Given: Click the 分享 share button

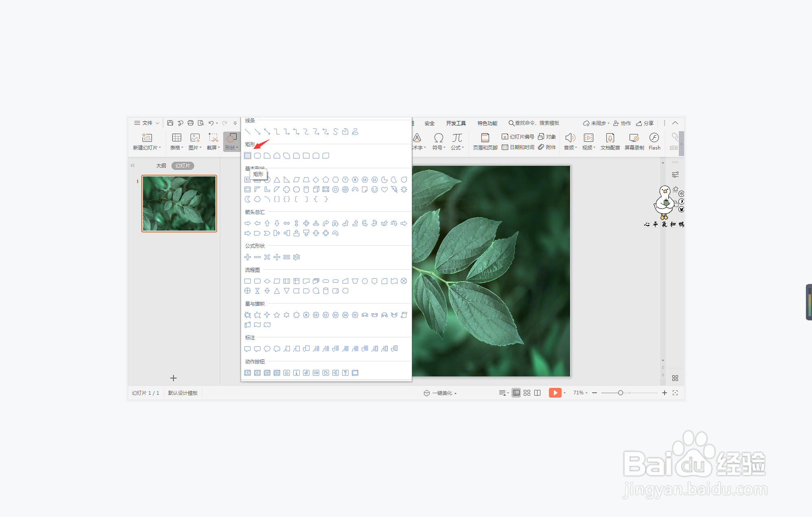Looking at the screenshot, I should click(645, 123).
